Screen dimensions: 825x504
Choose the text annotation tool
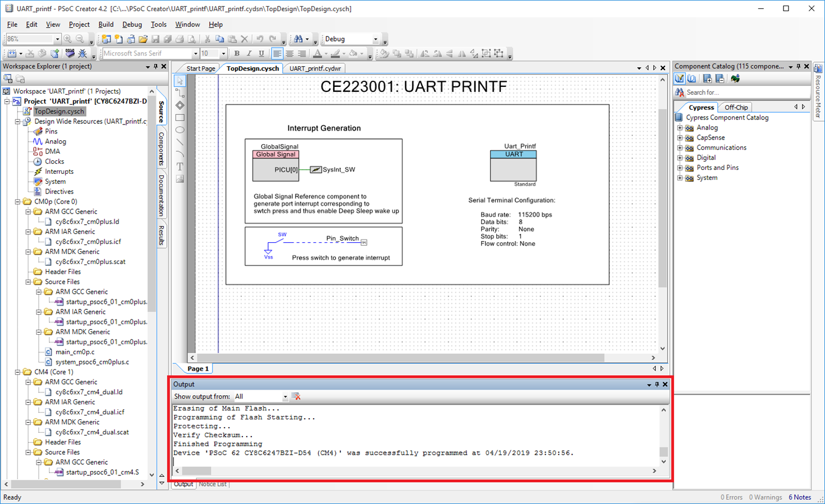coord(180,167)
